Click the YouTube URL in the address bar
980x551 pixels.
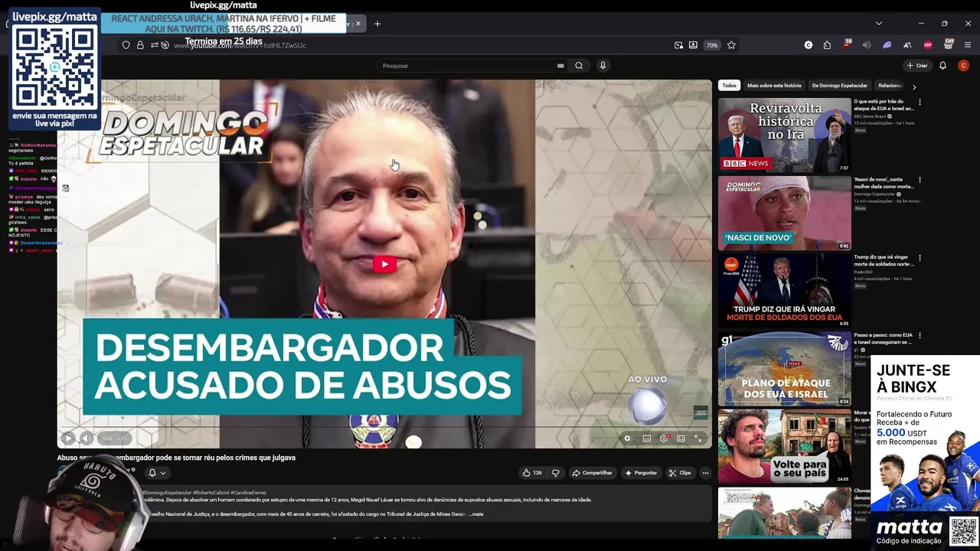point(240,46)
